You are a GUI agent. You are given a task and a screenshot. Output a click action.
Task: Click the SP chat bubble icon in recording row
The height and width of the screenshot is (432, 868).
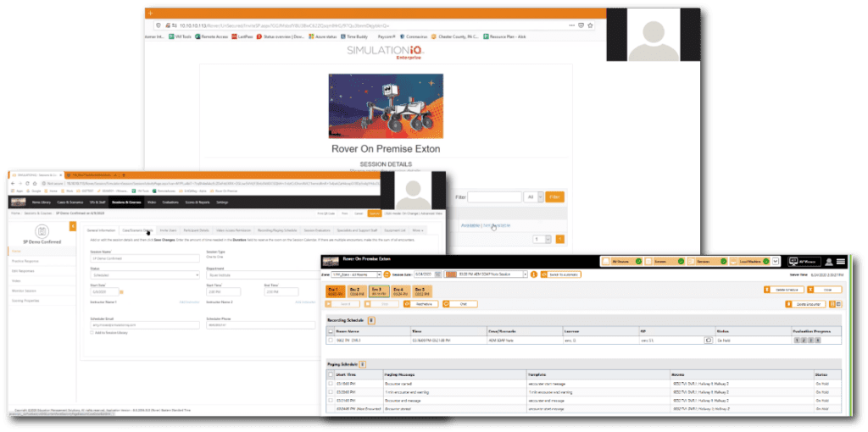pyautogui.click(x=708, y=341)
